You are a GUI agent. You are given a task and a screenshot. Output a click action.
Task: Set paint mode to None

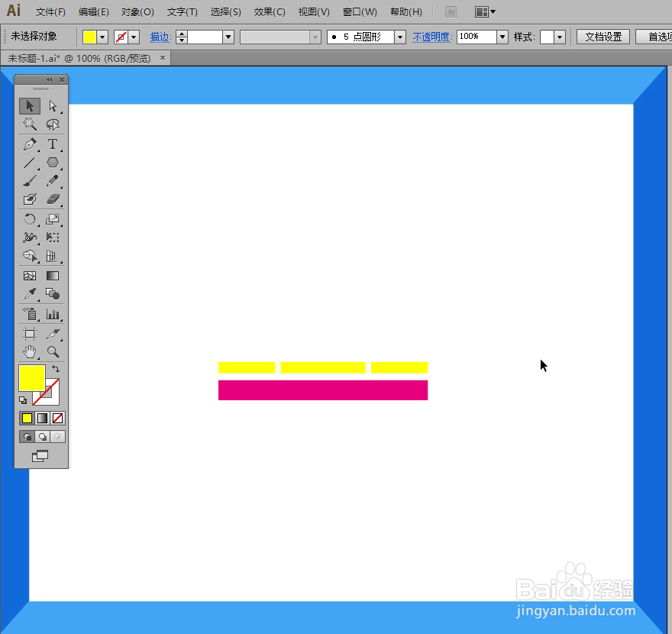pyautogui.click(x=57, y=418)
